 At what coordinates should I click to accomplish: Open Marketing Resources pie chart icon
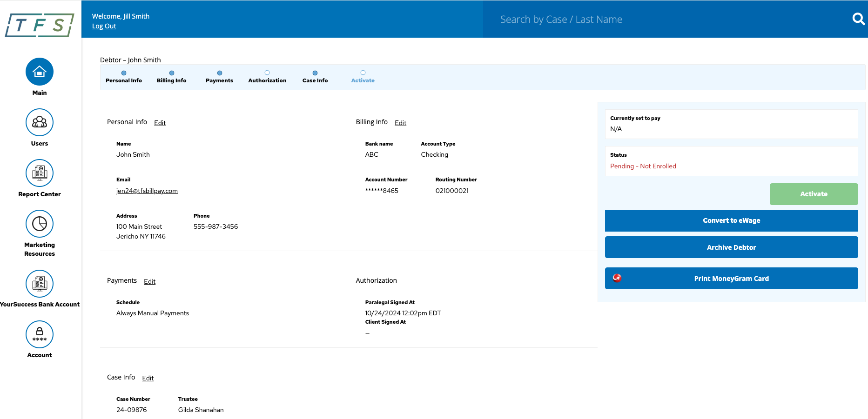click(x=40, y=224)
